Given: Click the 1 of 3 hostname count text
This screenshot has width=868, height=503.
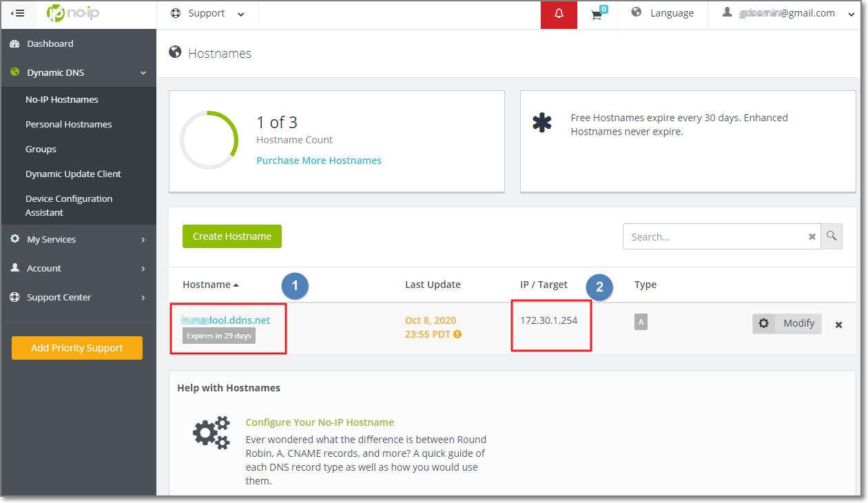Looking at the screenshot, I should click(277, 123).
